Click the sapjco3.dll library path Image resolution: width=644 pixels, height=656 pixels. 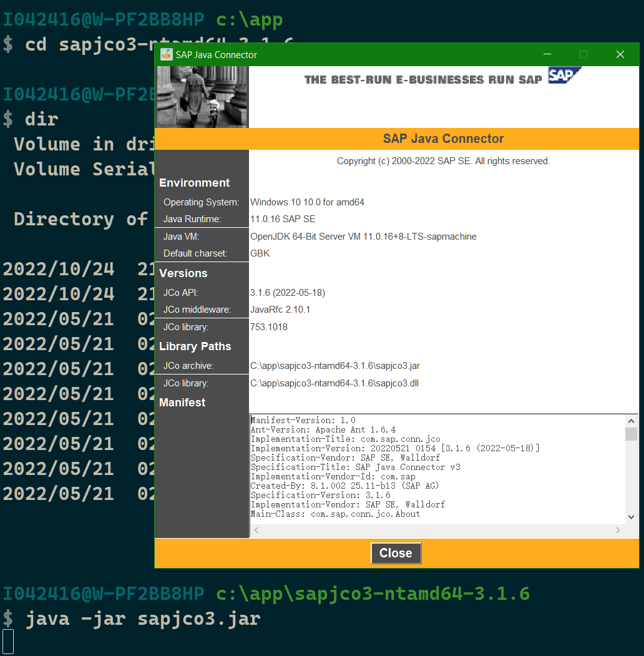click(x=334, y=383)
